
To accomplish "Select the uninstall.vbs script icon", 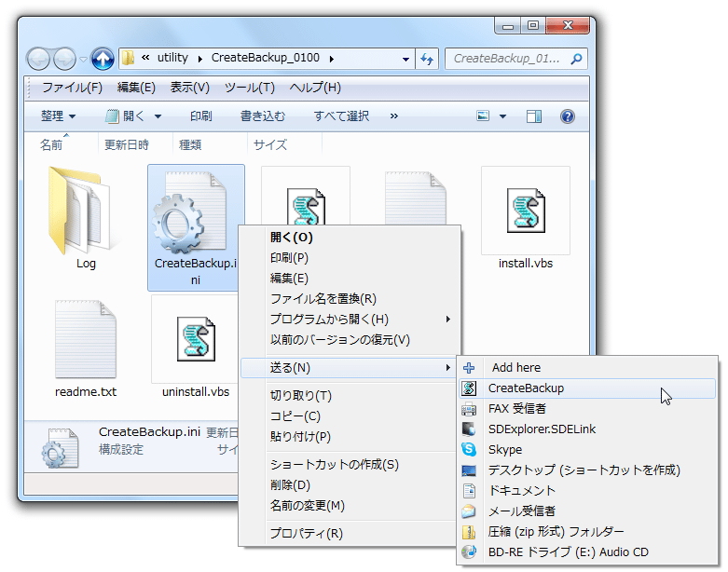I will [x=196, y=339].
